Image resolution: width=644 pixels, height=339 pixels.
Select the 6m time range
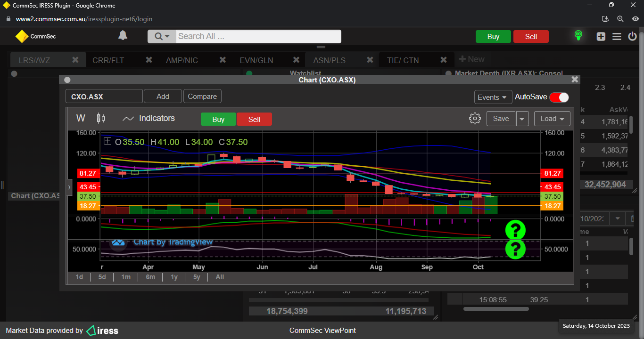150,277
